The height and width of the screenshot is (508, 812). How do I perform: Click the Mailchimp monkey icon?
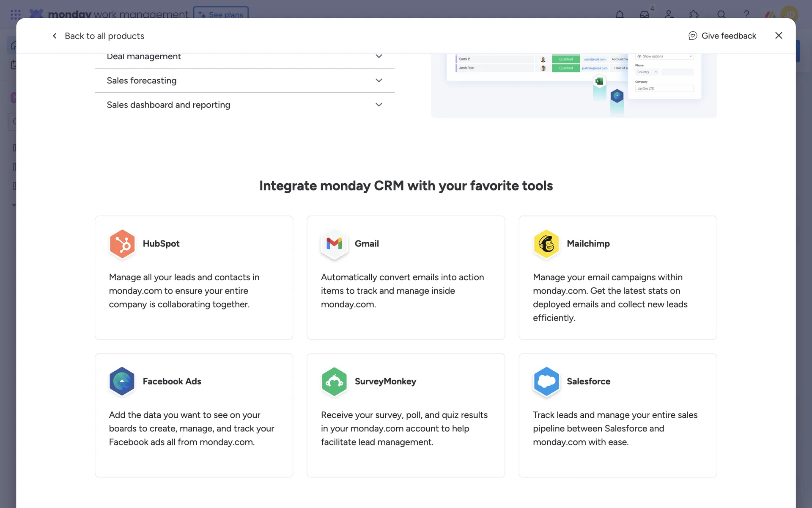546,244
